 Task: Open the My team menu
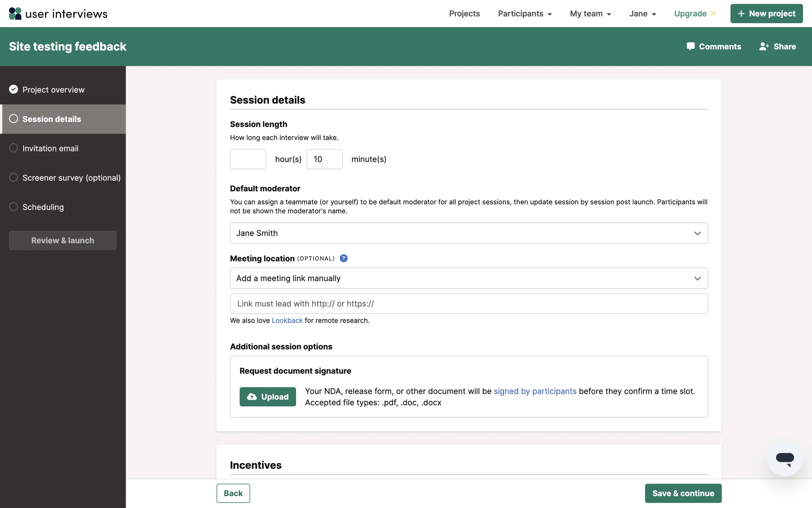(x=590, y=14)
